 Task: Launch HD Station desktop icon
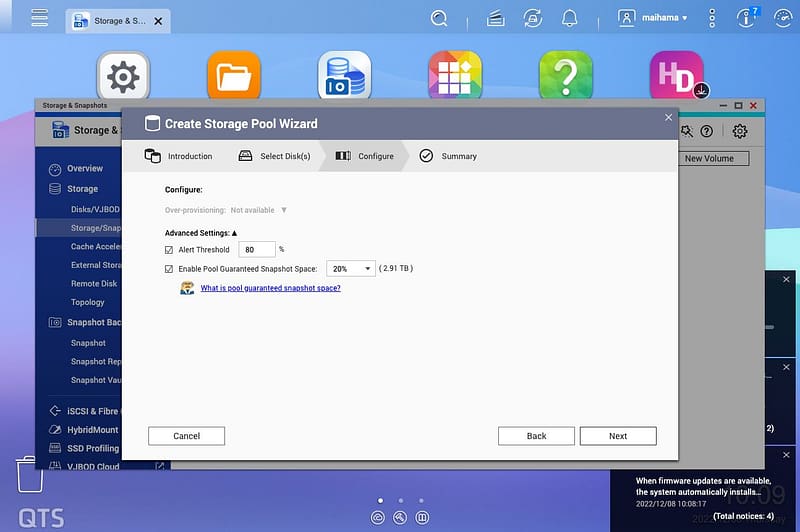(x=677, y=77)
